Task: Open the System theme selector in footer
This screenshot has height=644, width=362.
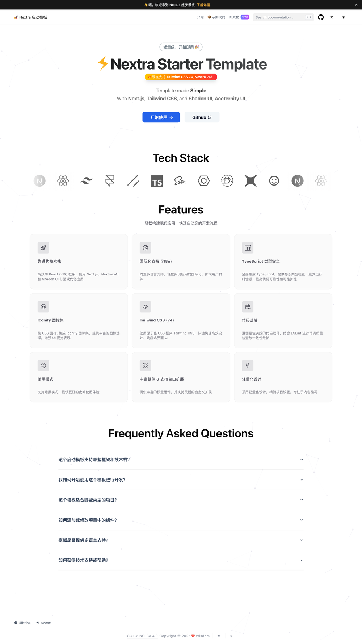Action: pyautogui.click(x=44, y=622)
